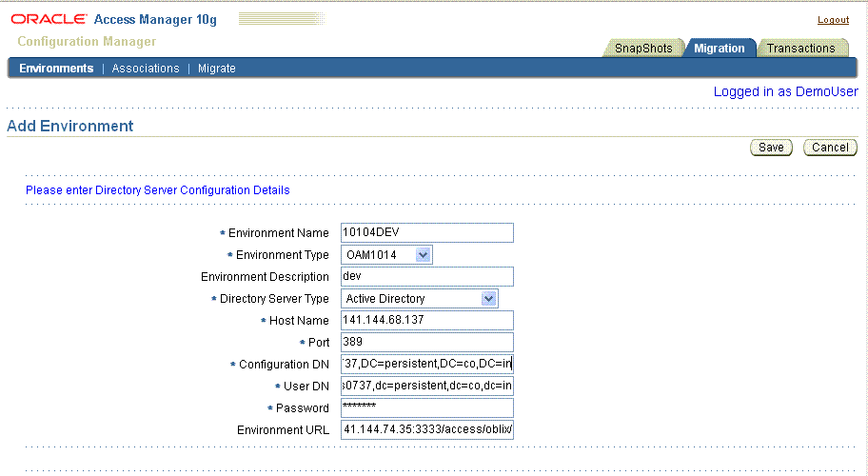Click the 'Environment Description' label

[265, 277]
